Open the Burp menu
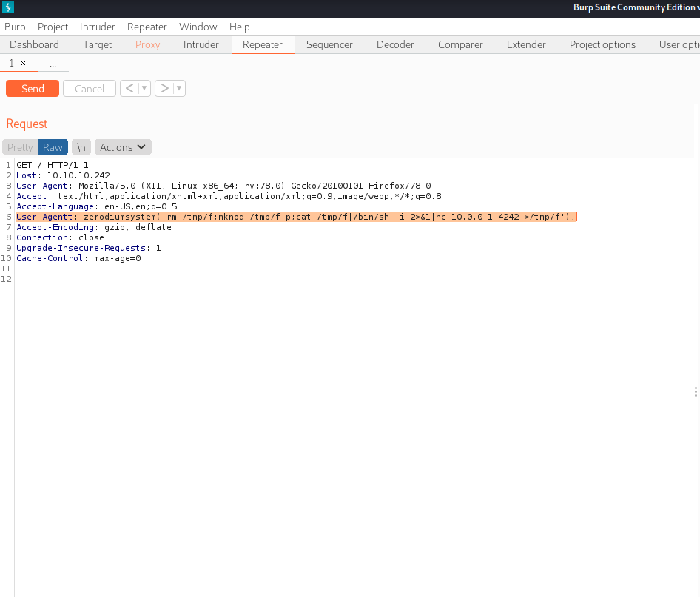Screen dimensions: 700x597 pos(15,27)
